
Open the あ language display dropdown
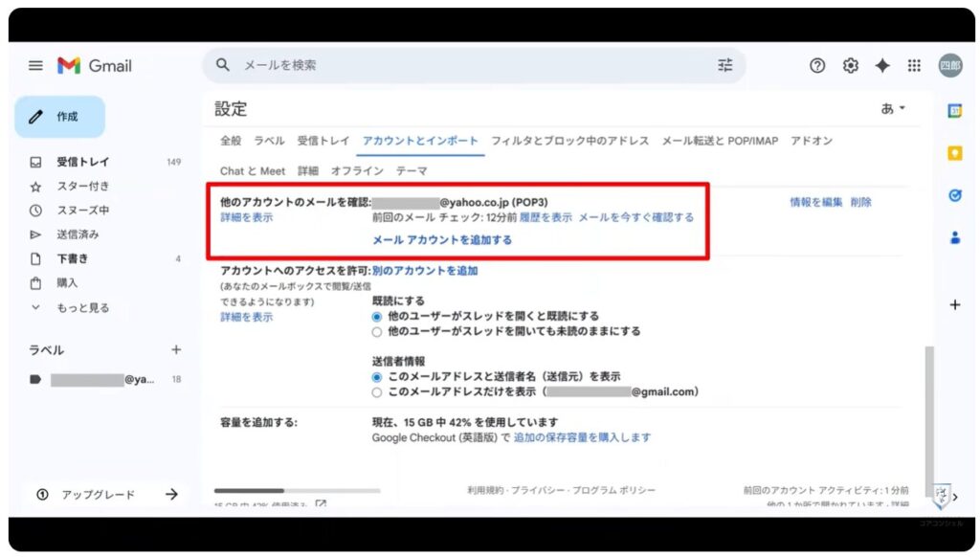pyautogui.click(x=890, y=108)
